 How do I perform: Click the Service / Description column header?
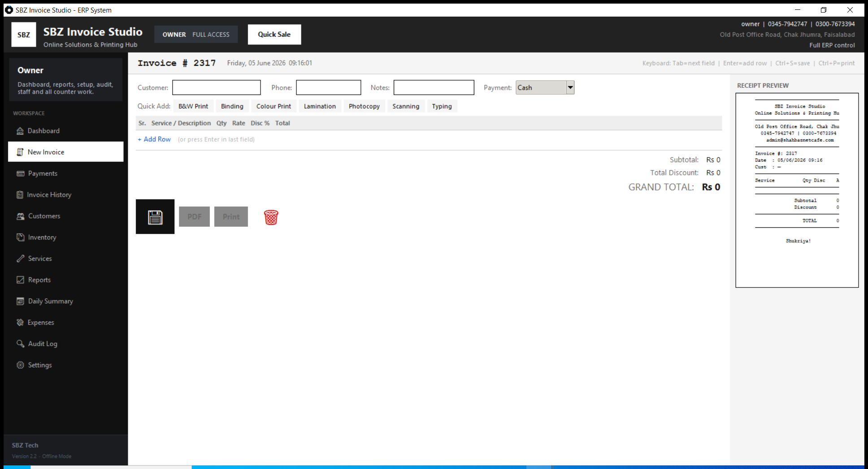click(x=181, y=123)
